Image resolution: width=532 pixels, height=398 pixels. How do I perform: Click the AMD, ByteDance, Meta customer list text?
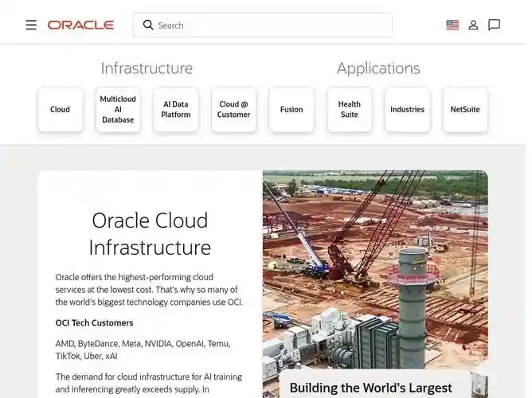click(143, 350)
